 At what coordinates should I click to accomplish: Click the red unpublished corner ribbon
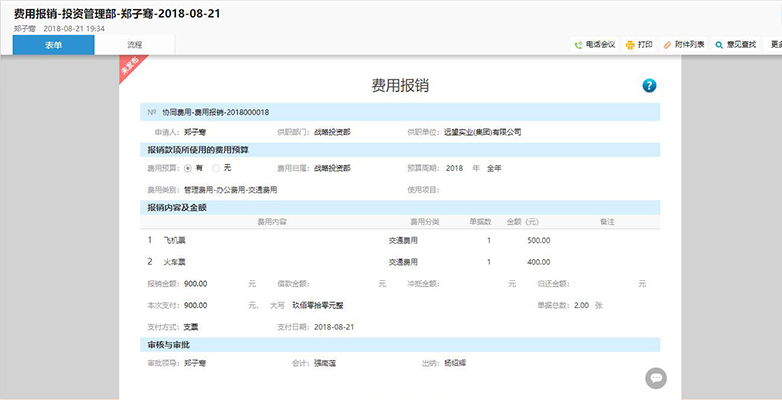pyautogui.click(x=132, y=69)
